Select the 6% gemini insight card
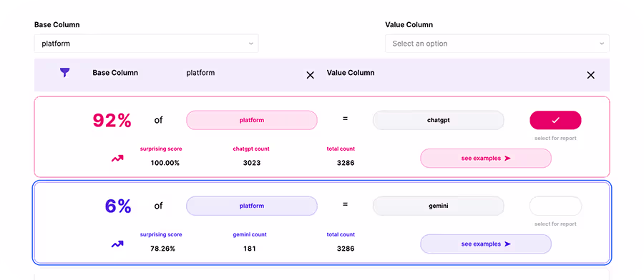Viewport: 644px width, 280px height. pyautogui.click(x=322, y=223)
